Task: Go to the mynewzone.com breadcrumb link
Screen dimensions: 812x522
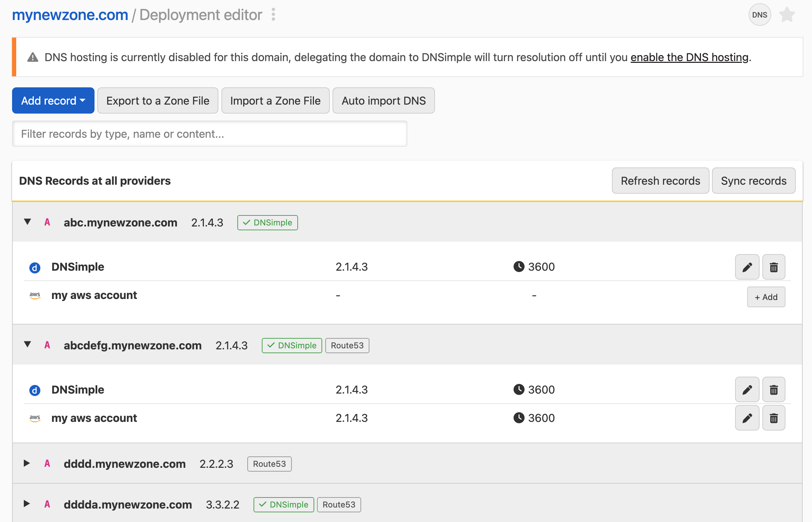Action: 70,15
